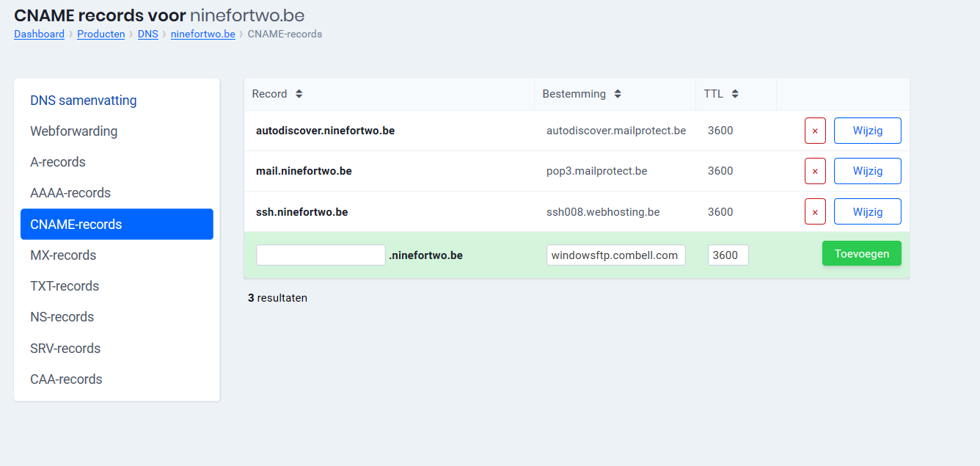Navigate to Producten breadcrumb link
The width and height of the screenshot is (980, 466).
point(100,34)
